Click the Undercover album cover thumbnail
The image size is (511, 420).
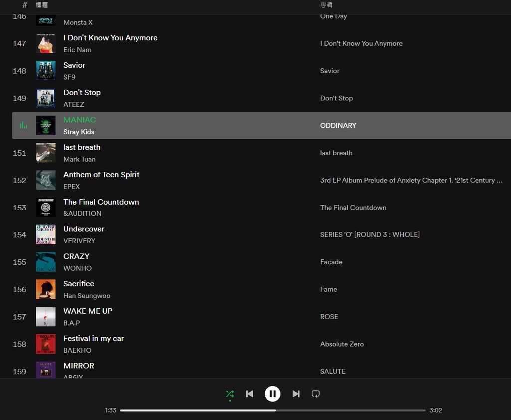coord(45,234)
